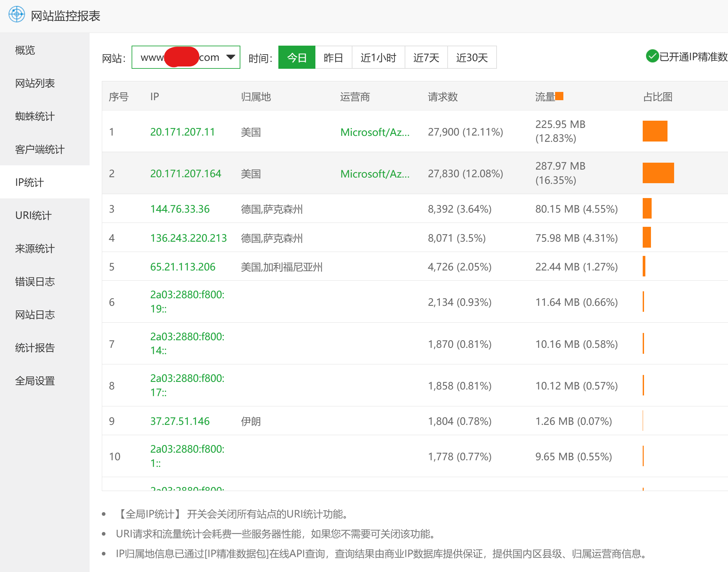This screenshot has width=728, height=572.
Task: Open 网站日志 in the sidebar
Action: click(x=45, y=314)
